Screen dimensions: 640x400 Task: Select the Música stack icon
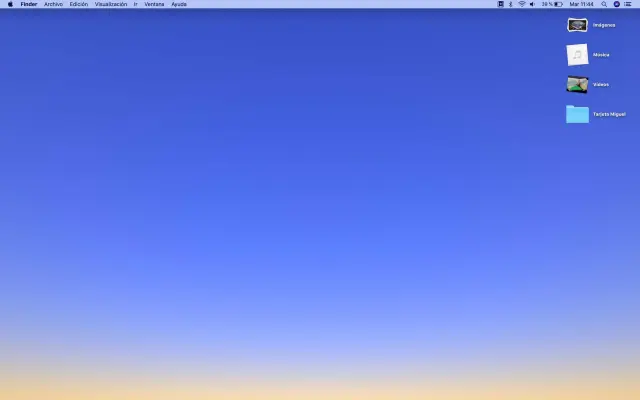(577, 54)
